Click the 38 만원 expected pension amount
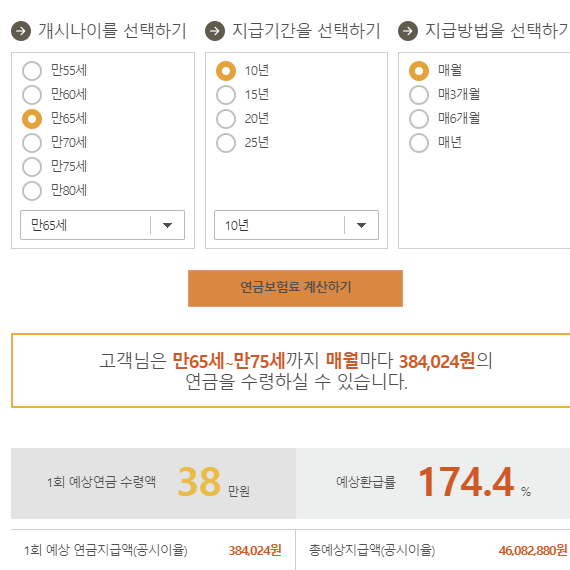The width and height of the screenshot is (570, 570). [x=213, y=483]
